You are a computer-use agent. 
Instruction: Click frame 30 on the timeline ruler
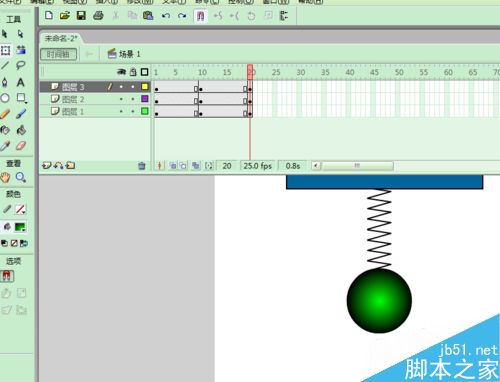(301, 72)
